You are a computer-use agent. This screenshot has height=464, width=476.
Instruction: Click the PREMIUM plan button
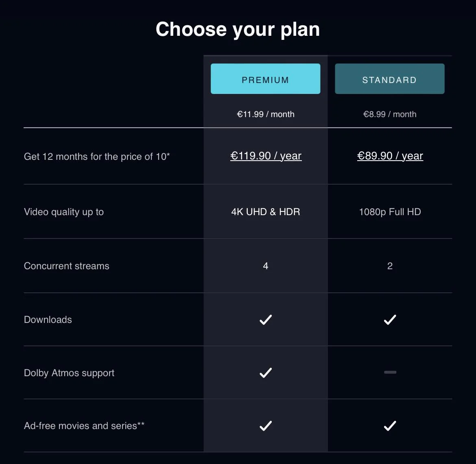tap(265, 79)
